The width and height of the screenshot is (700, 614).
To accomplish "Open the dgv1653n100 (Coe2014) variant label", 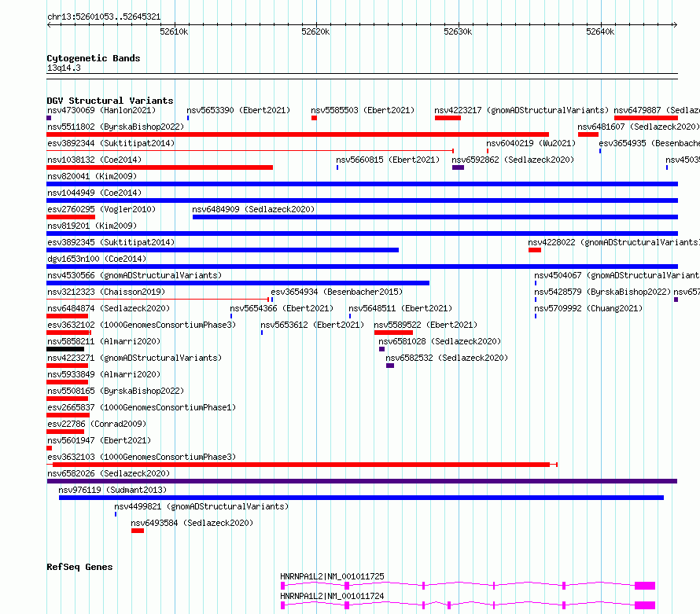I will tap(97, 259).
